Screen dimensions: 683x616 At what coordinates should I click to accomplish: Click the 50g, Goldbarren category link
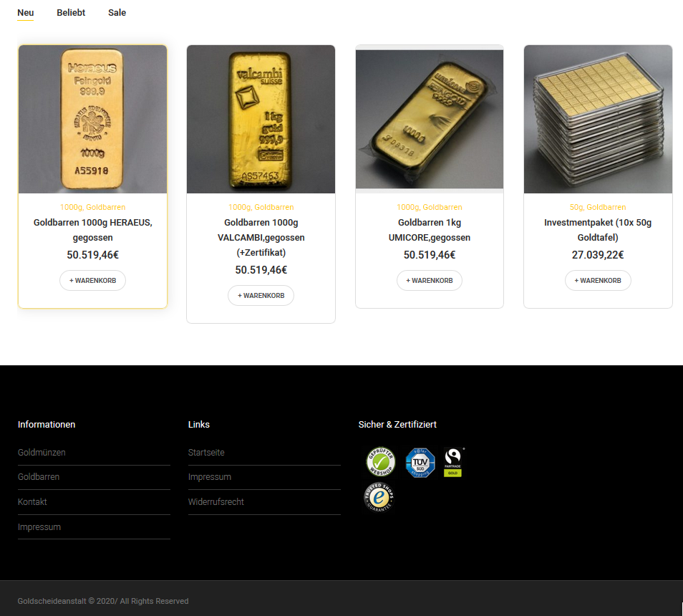pyautogui.click(x=598, y=207)
